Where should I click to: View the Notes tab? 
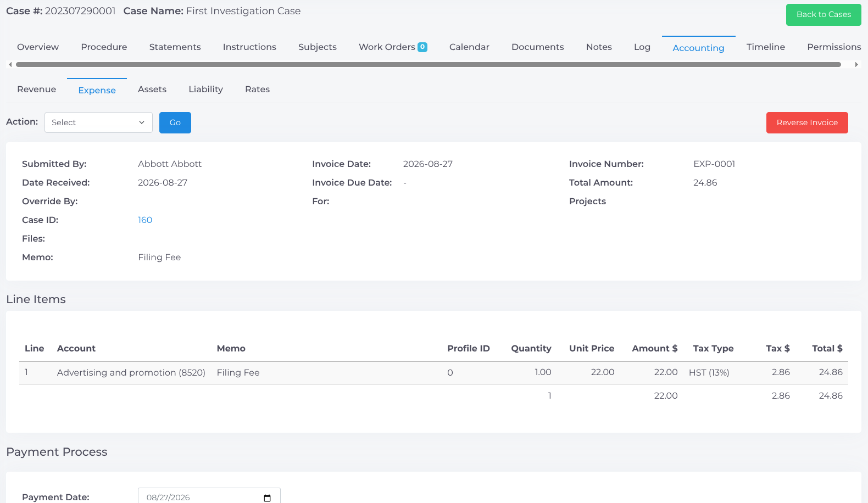click(x=599, y=47)
